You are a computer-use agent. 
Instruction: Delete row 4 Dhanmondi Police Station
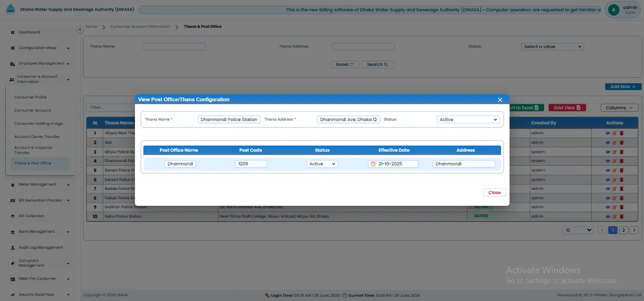pos(621,161)
